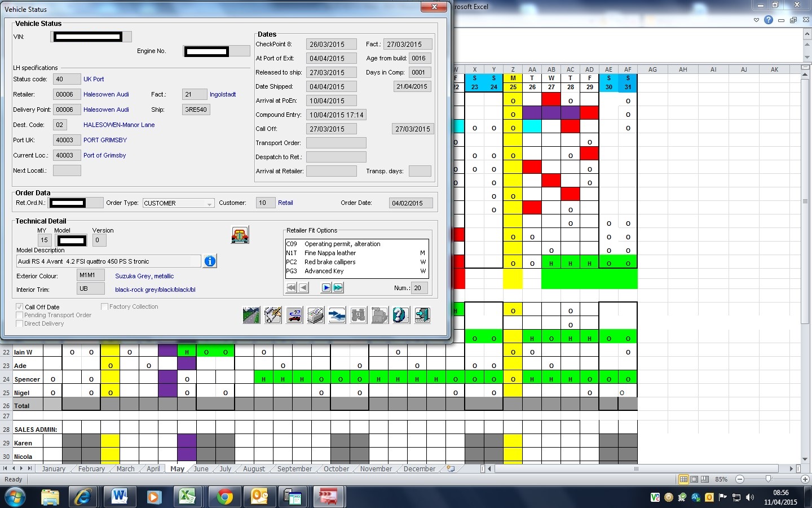Expand the Order Type dropdown

(209, 203)
